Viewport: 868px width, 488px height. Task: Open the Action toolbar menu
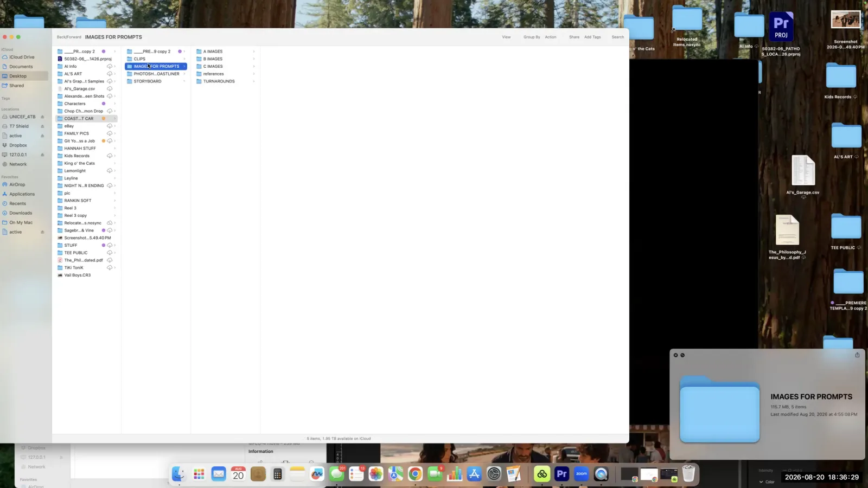[551, 37]
